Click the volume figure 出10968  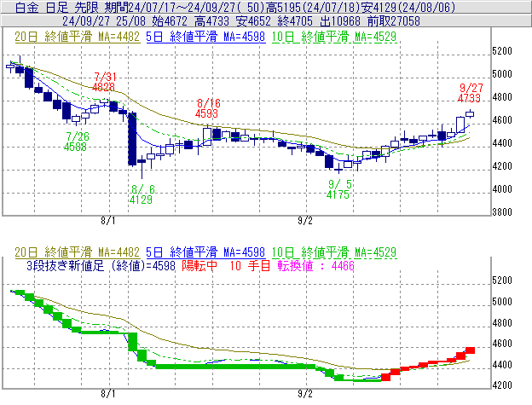pyautogui.click(x=340, y=21)
